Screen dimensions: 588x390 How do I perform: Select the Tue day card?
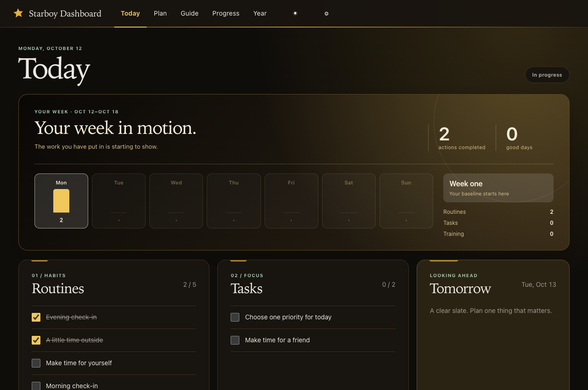pyautogui.click(x=119, y=201)
